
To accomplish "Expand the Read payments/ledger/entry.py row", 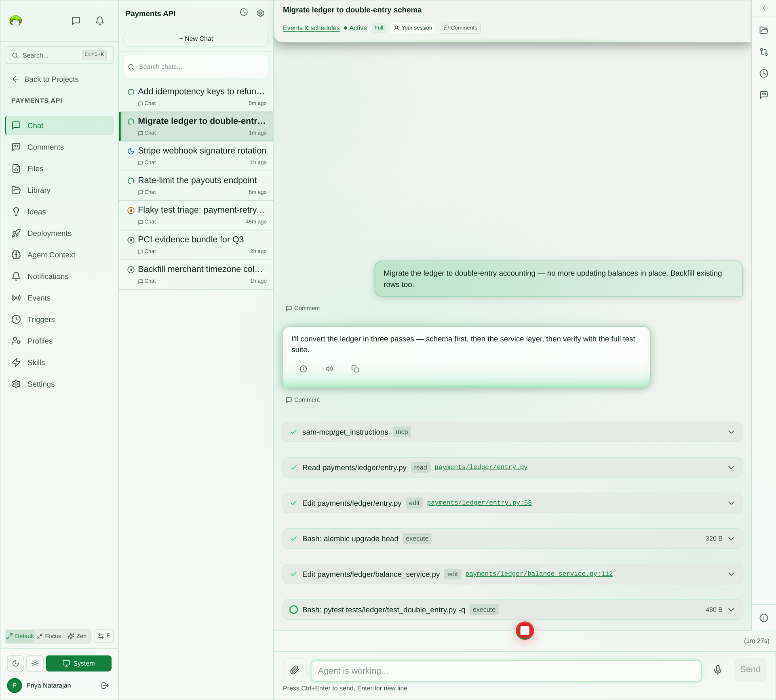I will tap(512, 467).
